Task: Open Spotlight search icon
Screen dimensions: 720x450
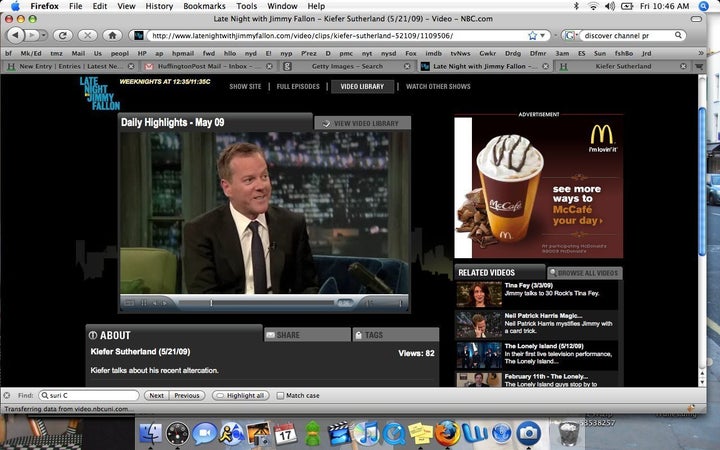Action: coord(703,6)
